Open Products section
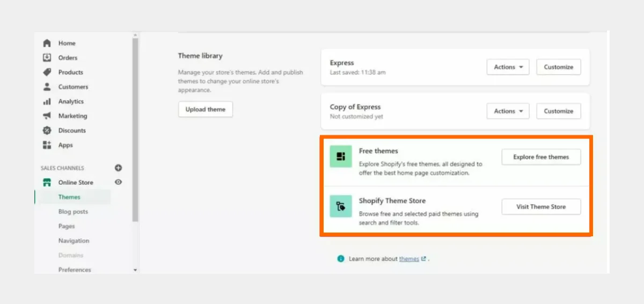 [x=71, y=72]
